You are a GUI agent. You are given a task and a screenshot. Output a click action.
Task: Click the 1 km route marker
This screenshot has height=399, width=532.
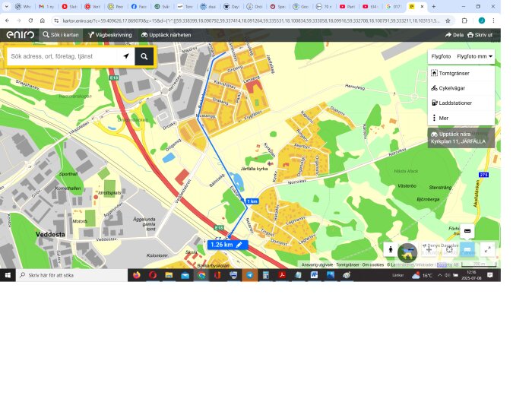252,201
